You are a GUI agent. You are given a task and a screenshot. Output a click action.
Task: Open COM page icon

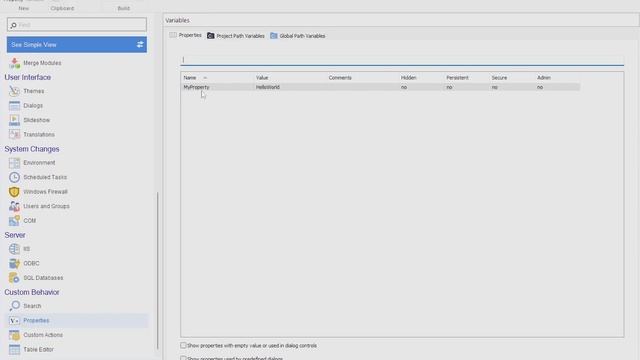[14, 220]
